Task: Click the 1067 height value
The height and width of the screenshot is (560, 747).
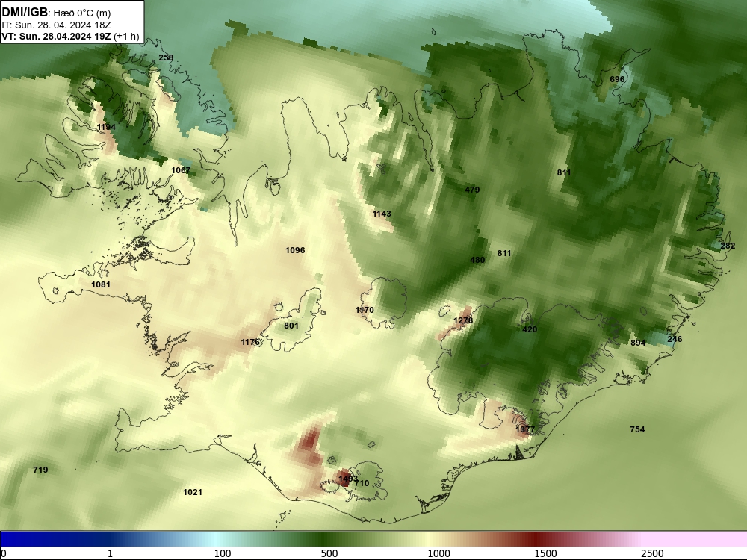Action: (x=181, y=170)
